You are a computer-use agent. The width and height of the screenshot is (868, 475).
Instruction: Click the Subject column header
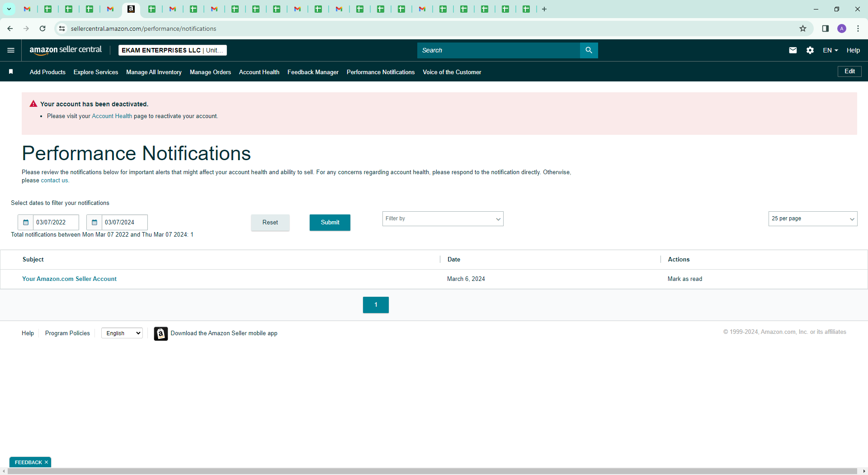(33, 260)
